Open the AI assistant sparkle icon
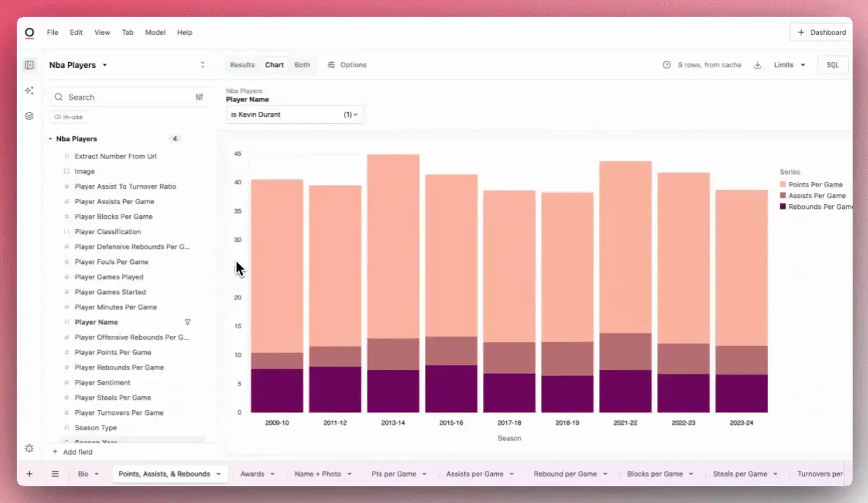868x503 pixels. click(29, 90)
